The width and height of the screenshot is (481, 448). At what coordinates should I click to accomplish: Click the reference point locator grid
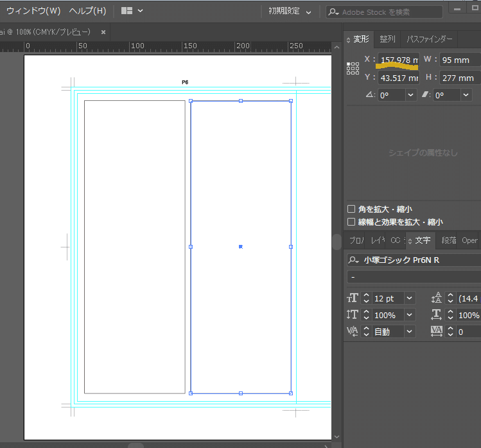point(353,68)
